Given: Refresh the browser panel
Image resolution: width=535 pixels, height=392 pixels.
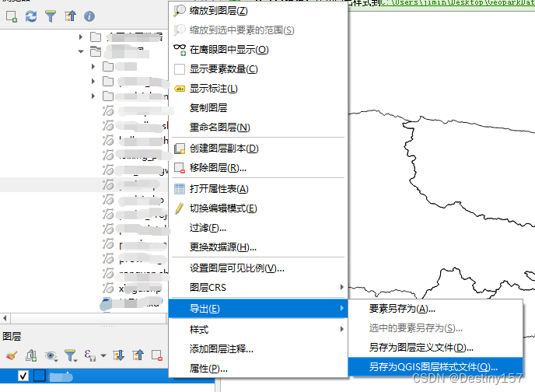Looking at the screenshot, I should pos(31,16).
